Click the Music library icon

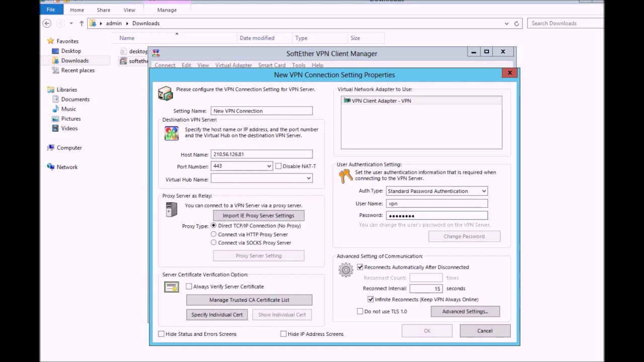coord(56,109)
